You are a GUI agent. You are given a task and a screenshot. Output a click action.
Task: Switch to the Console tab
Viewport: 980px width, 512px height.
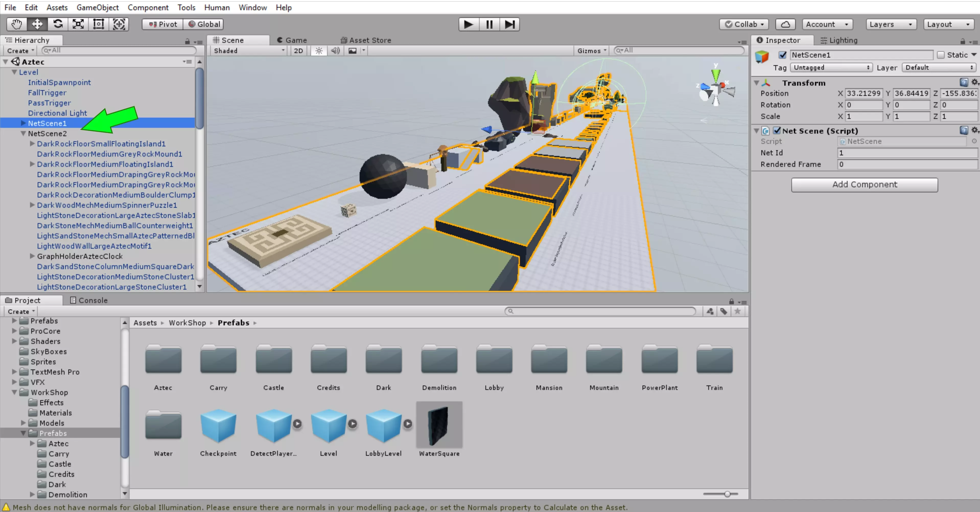pos(89,300)
